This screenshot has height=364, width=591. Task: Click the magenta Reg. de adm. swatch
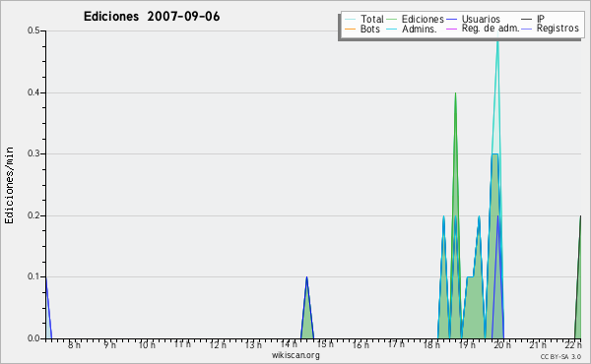point(451,29)
